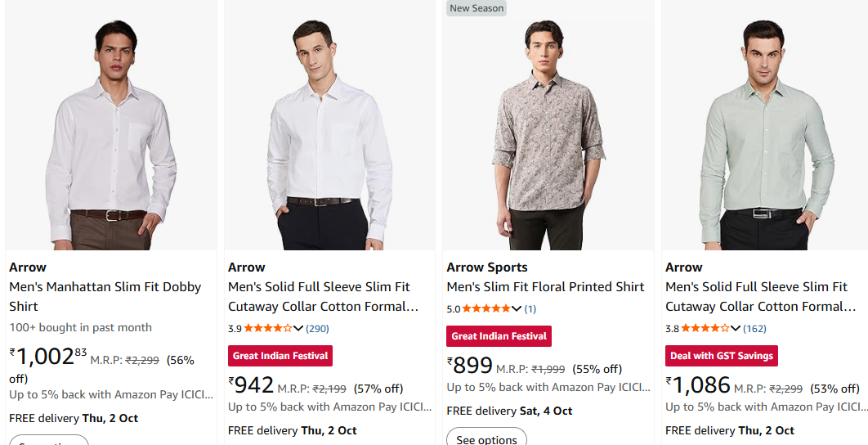868x445 pixels.
Task: Open the white Cutaway Collar shirt image
Action: click(x=329, y=135)
